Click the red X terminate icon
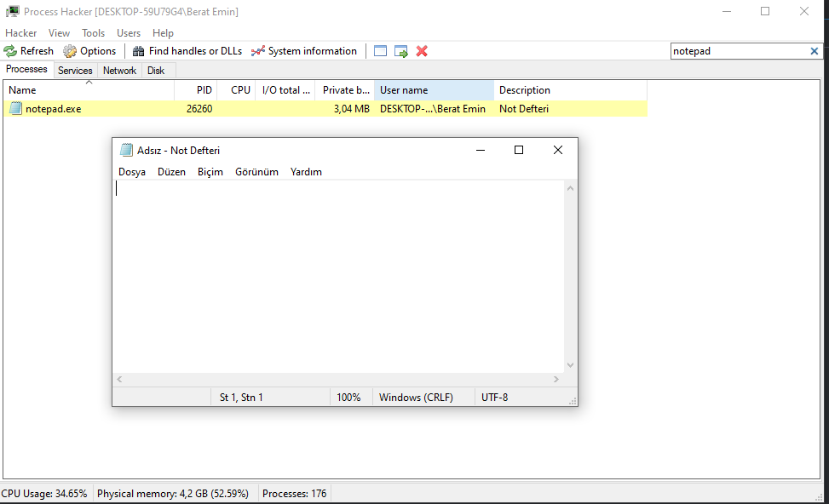 tap(422, 51)
